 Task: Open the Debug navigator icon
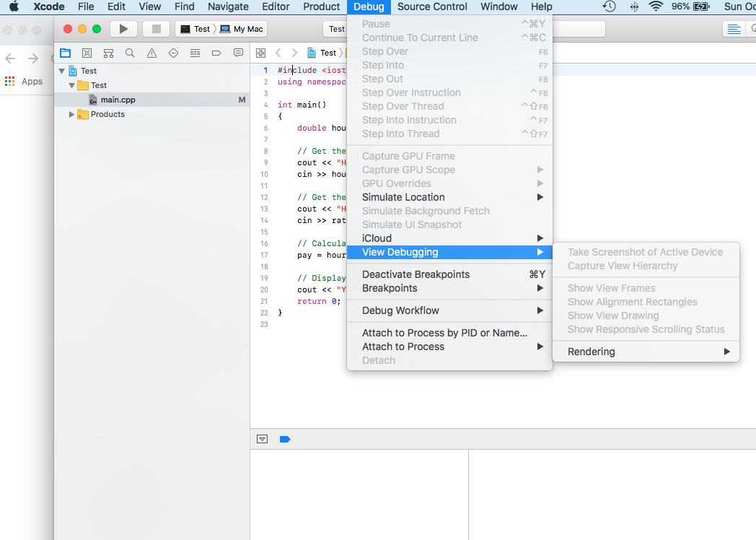(195, 53)
